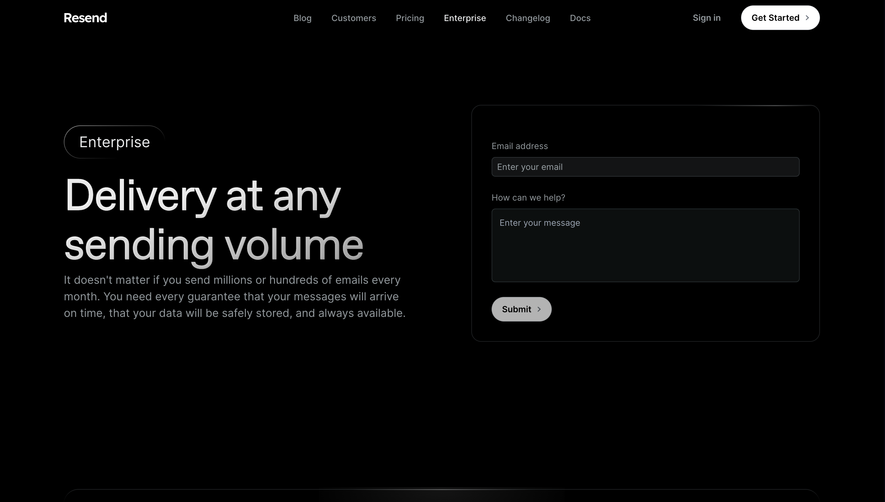The width and height of the screenshot is (885, 502).
Task: Click the Get Started button
Action: pos(780,18)
